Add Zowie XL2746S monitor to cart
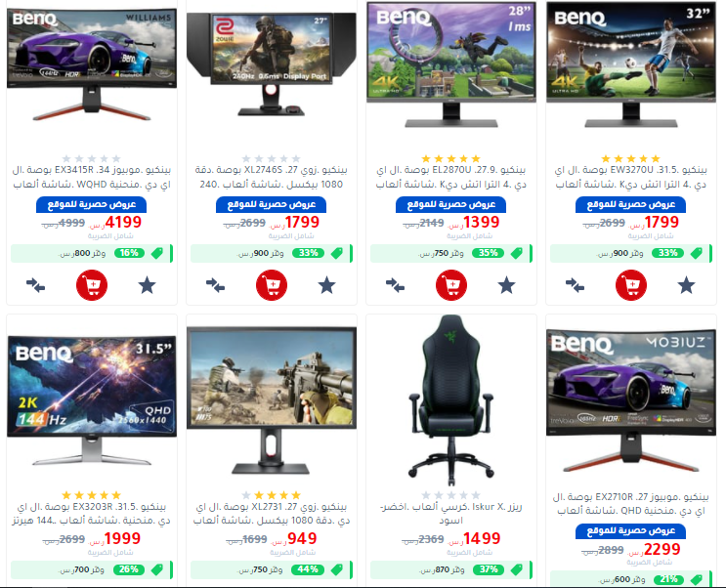The width and height of the screenshot is (726, 588). 272,285
